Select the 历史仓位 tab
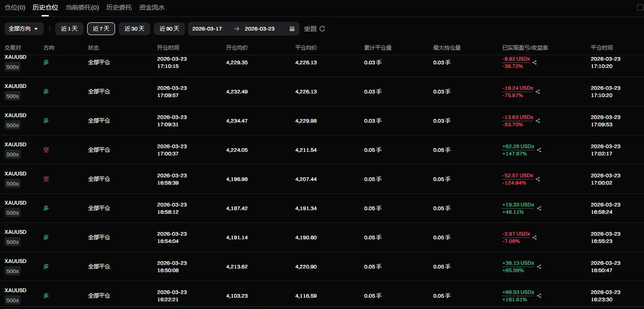 pyautogui.click(x=46, y=7)
